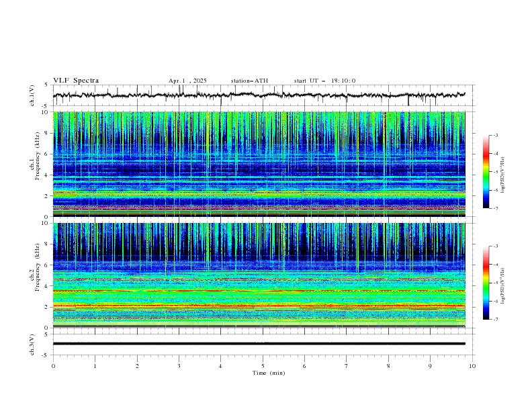The image size is (532, 411).
Task: Click the "-5" tick on upper colorbar
Action: [495, 172]
